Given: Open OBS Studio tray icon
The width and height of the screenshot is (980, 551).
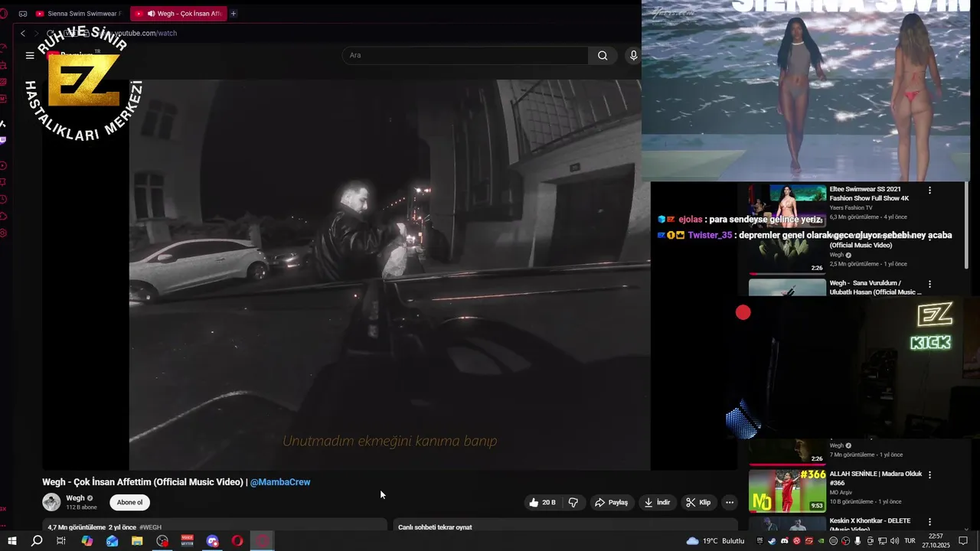Looking at the screenshot, I should tap(845, 541).
